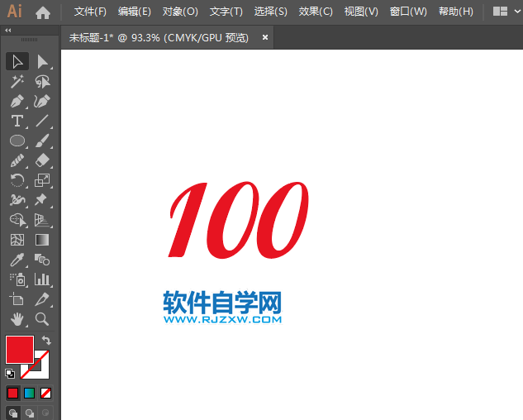This screenshot has height=420, width=523.
Task: Select the Lasso tool
Action: point(42,81)
